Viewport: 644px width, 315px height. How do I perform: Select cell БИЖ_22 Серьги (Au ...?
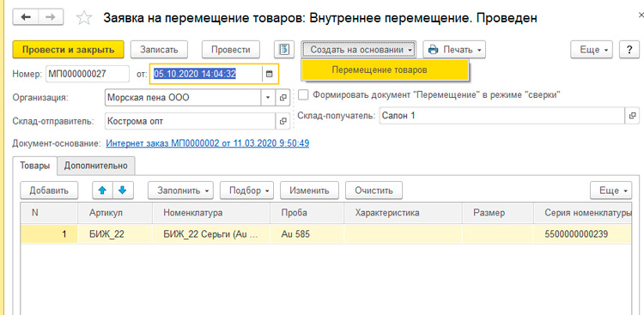pos(211,234)
